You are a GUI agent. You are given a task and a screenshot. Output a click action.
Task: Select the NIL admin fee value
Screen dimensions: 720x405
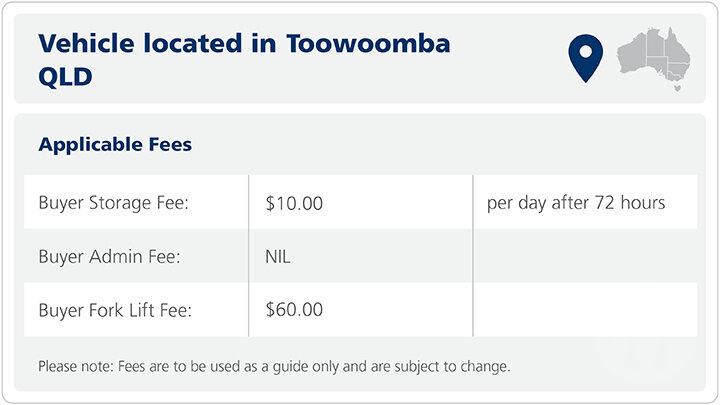(x=278, y=257)
